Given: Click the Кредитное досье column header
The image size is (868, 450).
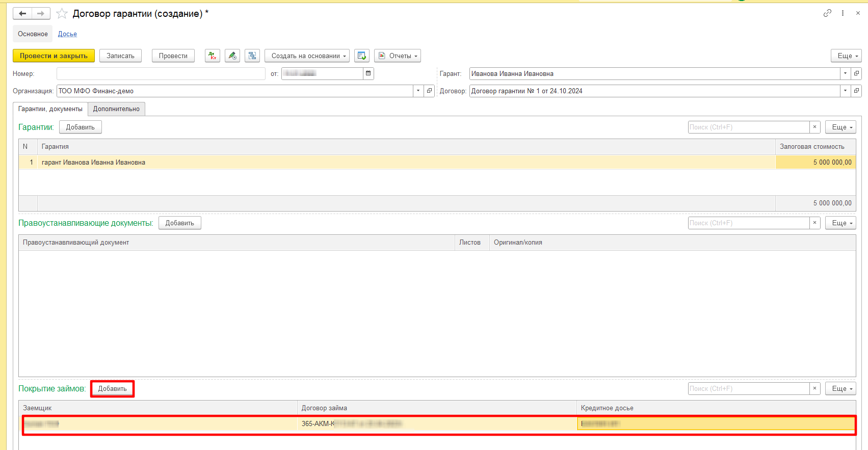Looking at the screenshot, I should (x=716, y=408).
